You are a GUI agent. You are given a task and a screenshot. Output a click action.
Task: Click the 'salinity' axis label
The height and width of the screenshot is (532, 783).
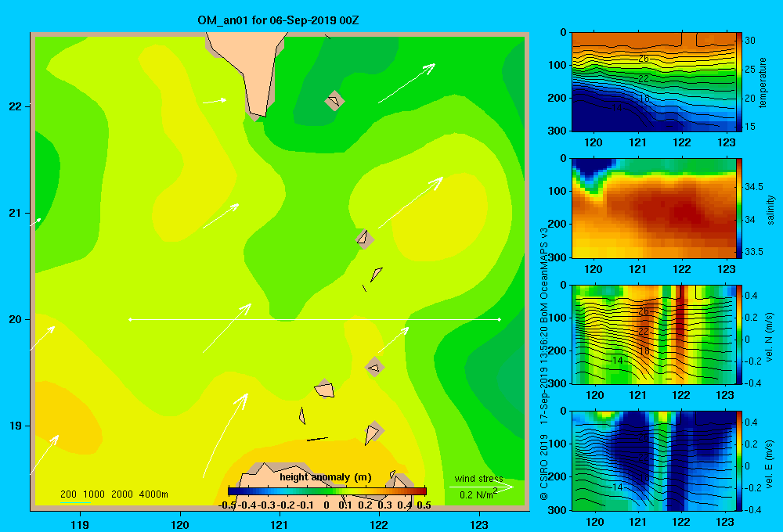(770, 210)
